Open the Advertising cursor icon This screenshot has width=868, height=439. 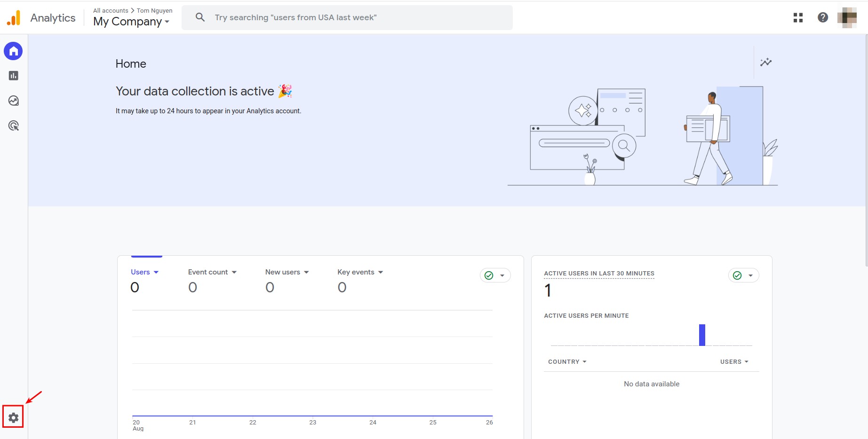pyautogui.click(x=13, y=125)
